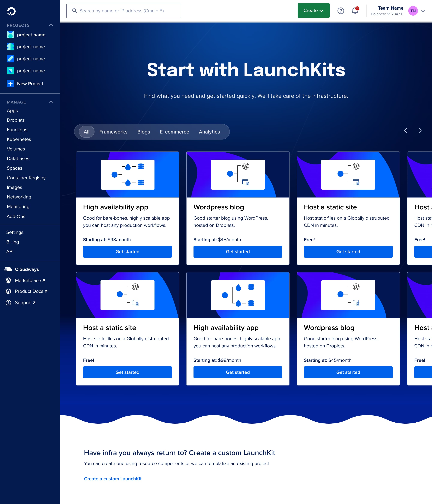Image resolution: width=432 pixels, height=504 pixels.
Task: Switch to the E-commerce filter tab
Action: (174, 132)
